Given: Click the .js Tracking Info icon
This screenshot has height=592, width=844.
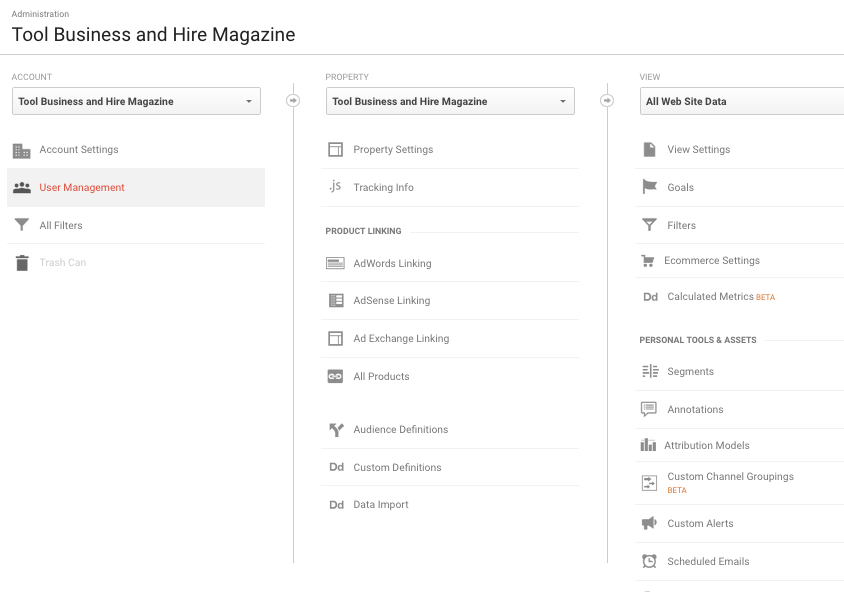Looking at the screenshot, I should [335, 186].
